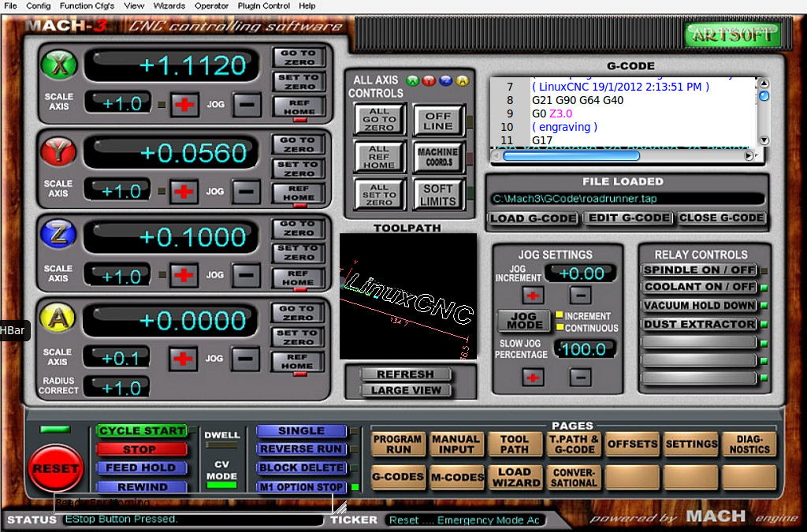
Task: Jog Y axis plus with red cross
Action: click(x=184, y=192)
